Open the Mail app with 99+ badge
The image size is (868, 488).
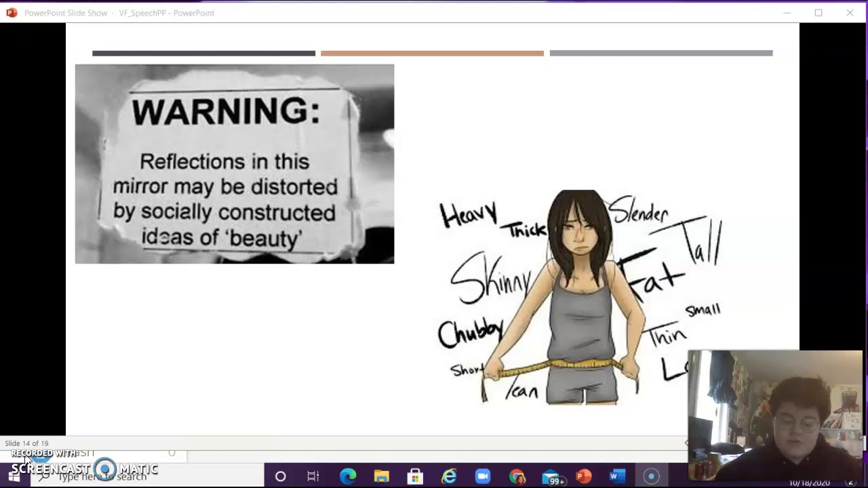[552, 477]
